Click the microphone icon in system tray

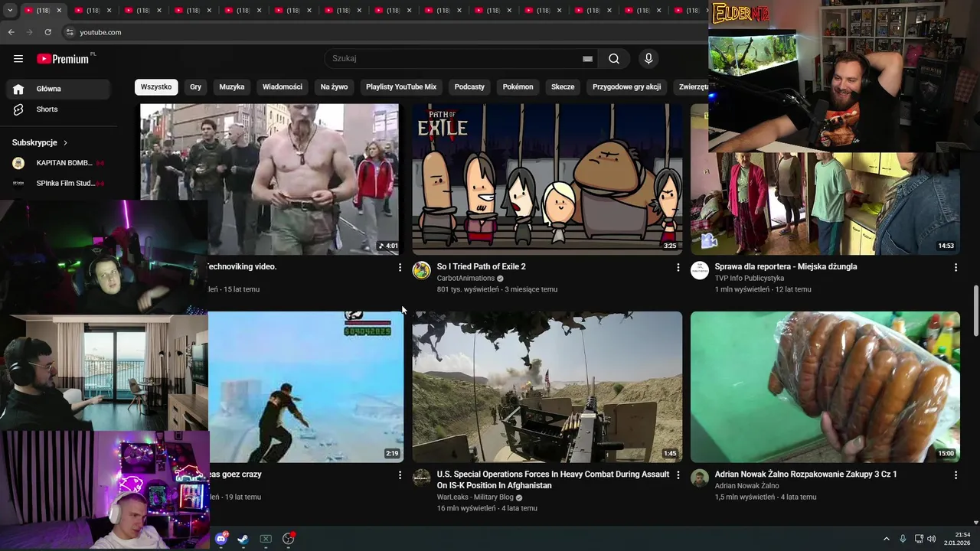pyautogui.click(x=903, y=539)
